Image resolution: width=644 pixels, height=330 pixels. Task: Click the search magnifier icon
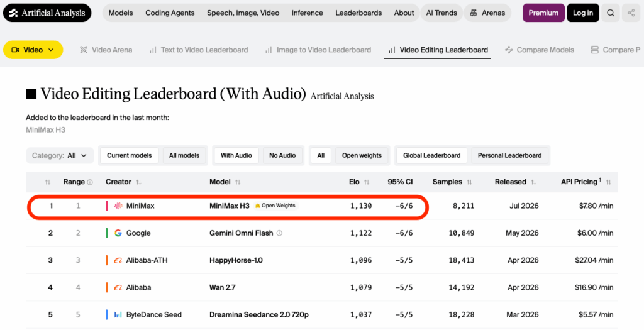(x=611, y=13)
